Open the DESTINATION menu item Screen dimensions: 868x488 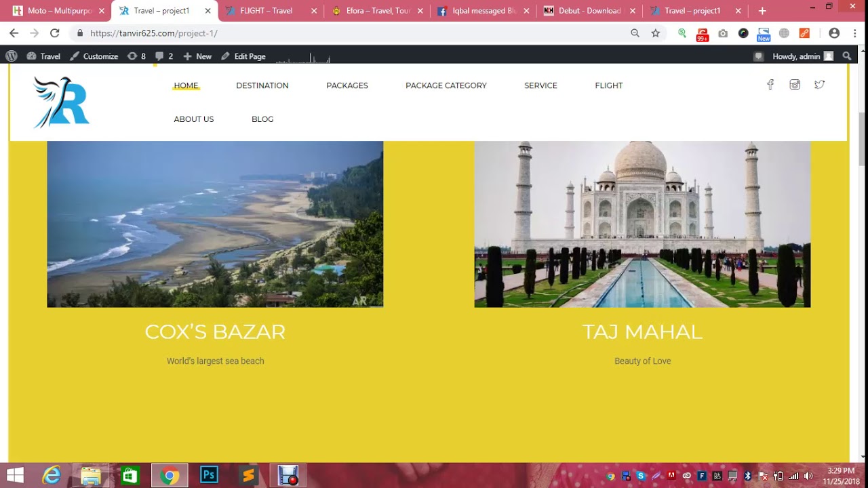pyautogui.click(x=262, y=85)
